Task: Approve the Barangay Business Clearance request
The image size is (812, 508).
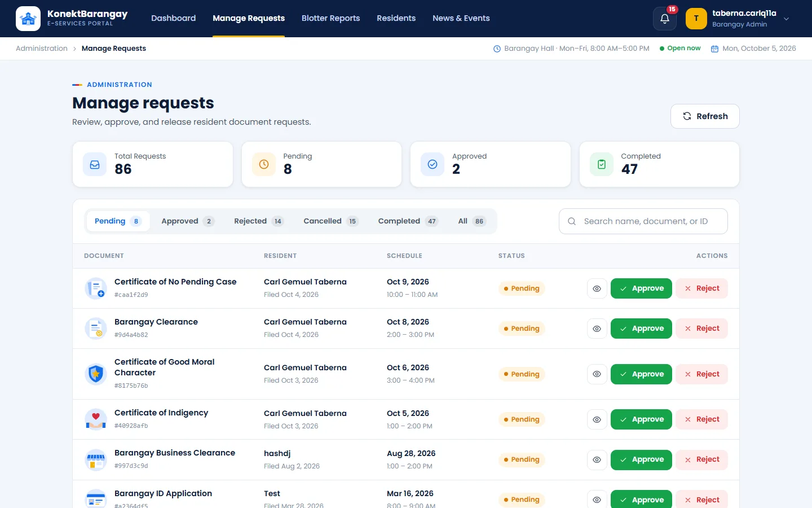Action: [641, 459]
